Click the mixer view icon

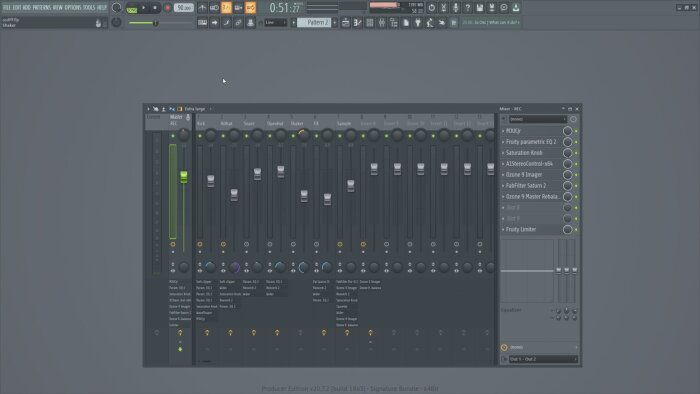tap(382, 22)
